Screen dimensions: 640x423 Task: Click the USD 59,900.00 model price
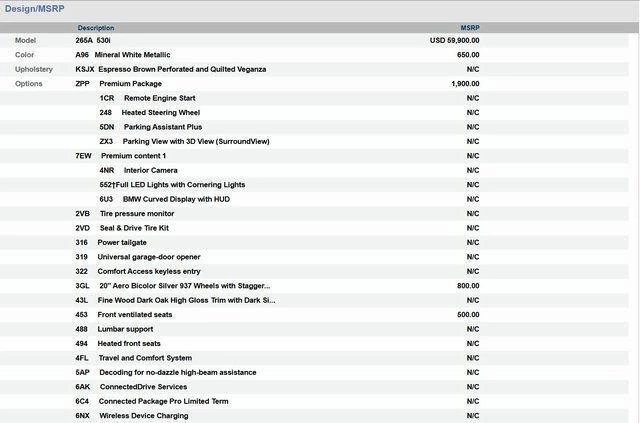[454, 41]
